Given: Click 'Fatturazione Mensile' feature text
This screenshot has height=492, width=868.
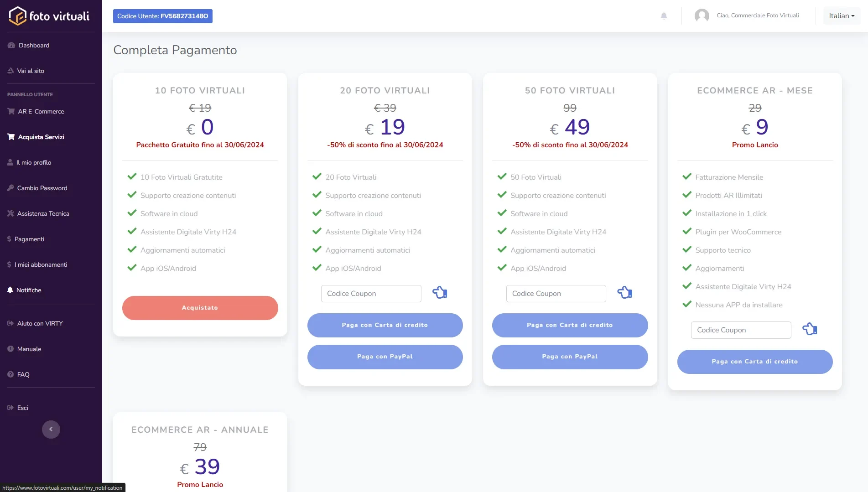Looking at the screenshot, I should [x=729, y=177].
